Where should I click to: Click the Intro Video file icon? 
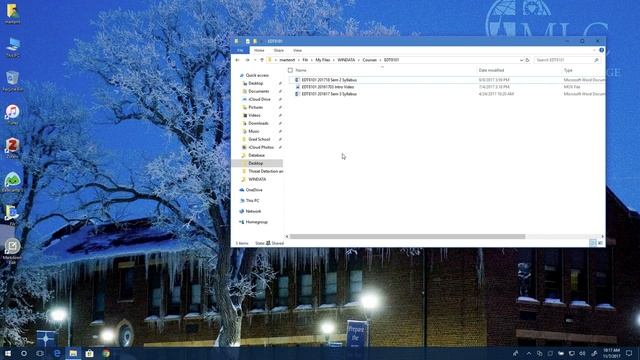(x=297, y=87)
